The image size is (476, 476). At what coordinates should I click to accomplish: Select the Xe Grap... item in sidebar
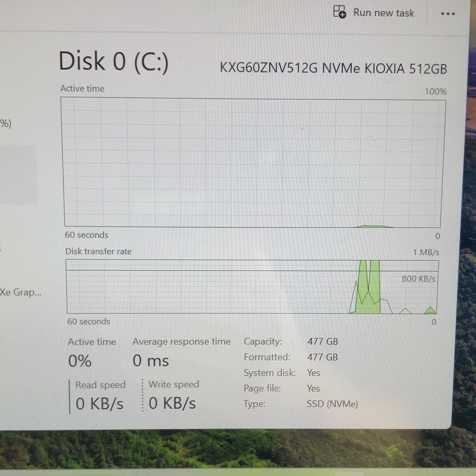pos(21,292)
